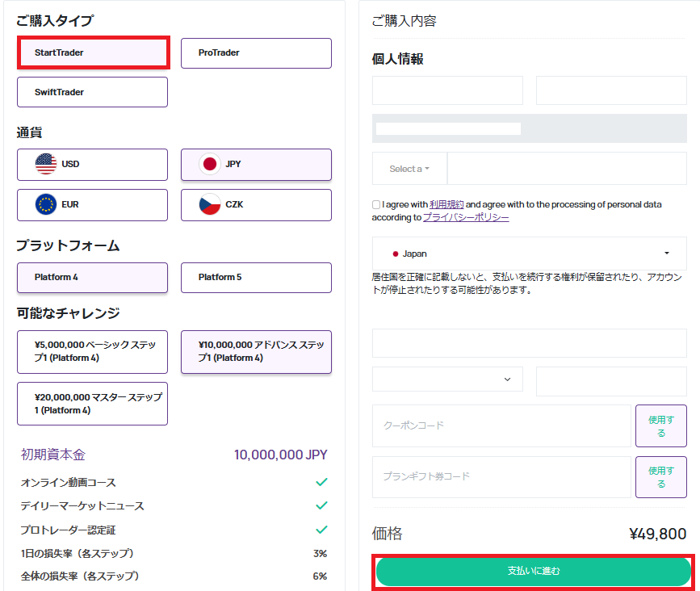Click the クーポンコード input field
700x591 pixels.
tap(501, 425)
